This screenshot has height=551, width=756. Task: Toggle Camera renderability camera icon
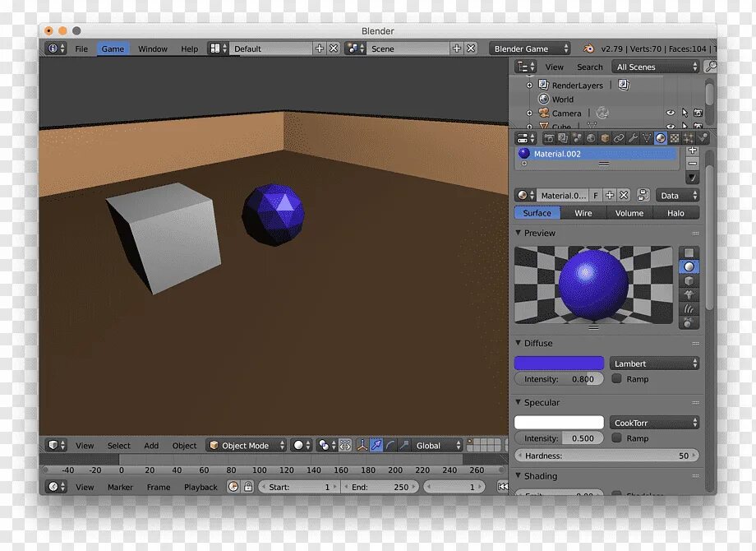coord(698,113)
